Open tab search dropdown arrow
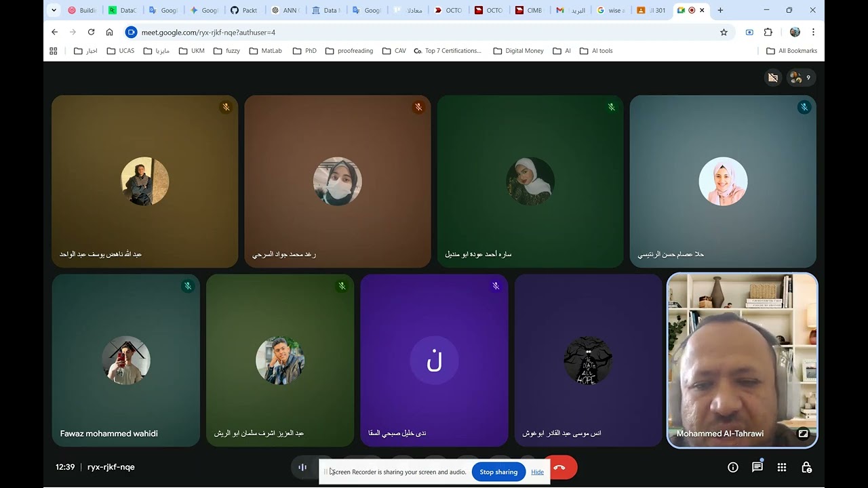The height and width of the screenshot is (488, 868). click(x=54, y=10)
